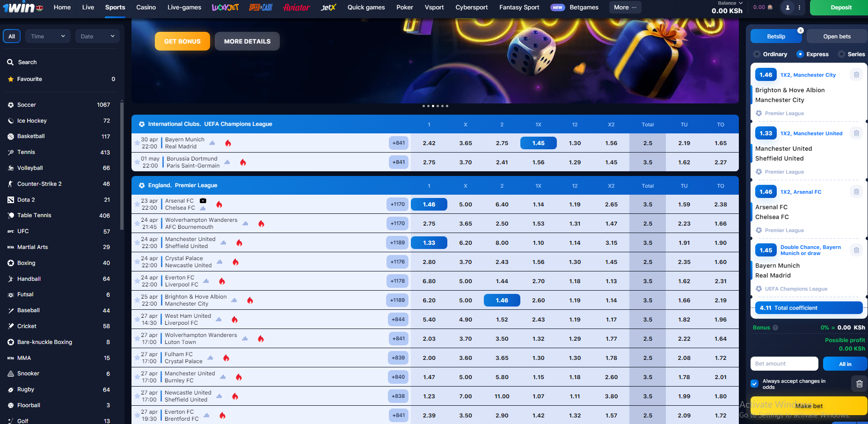Open the Bonus help question-mark icon
The height and width of the screenshot is (424, 868).
point(775,328)
